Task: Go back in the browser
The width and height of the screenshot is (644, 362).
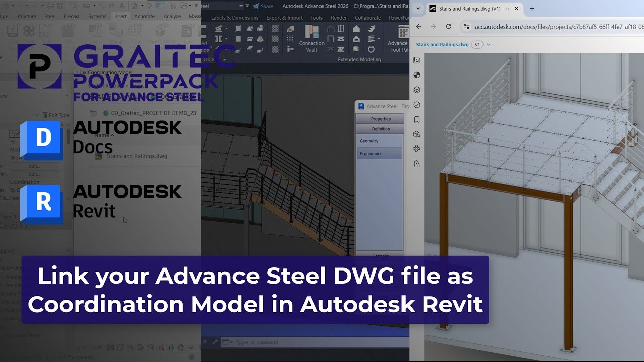Action: pyautogui.click(x=419, y=26)
